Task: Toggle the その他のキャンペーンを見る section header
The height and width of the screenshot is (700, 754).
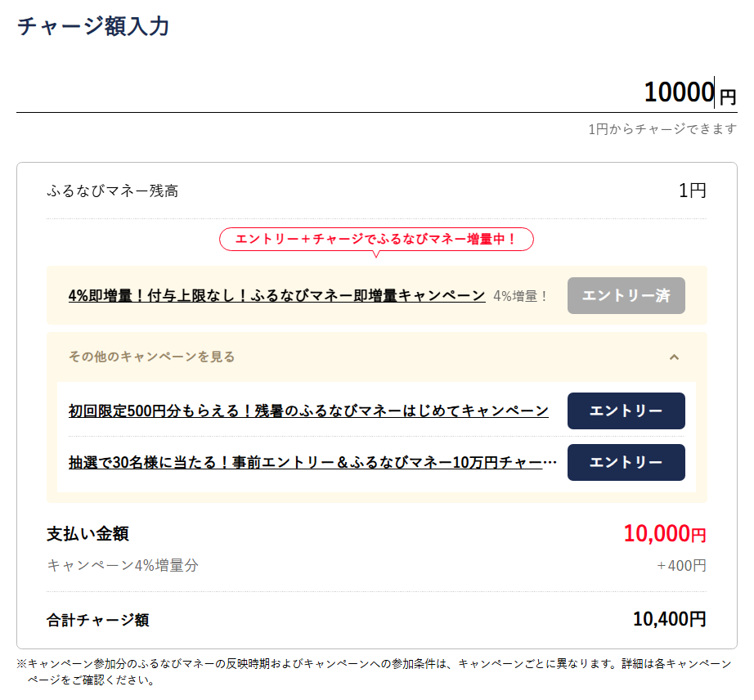Action: click(x=376, y=357)
